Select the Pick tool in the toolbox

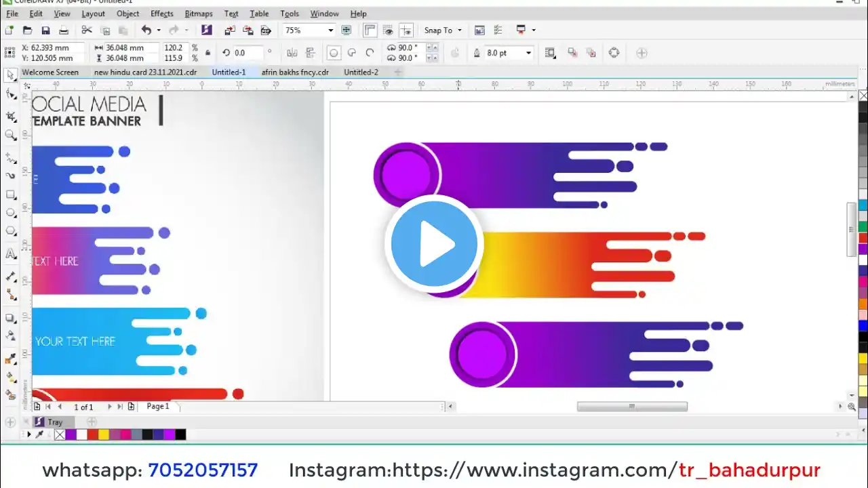(x=10, y=75)
